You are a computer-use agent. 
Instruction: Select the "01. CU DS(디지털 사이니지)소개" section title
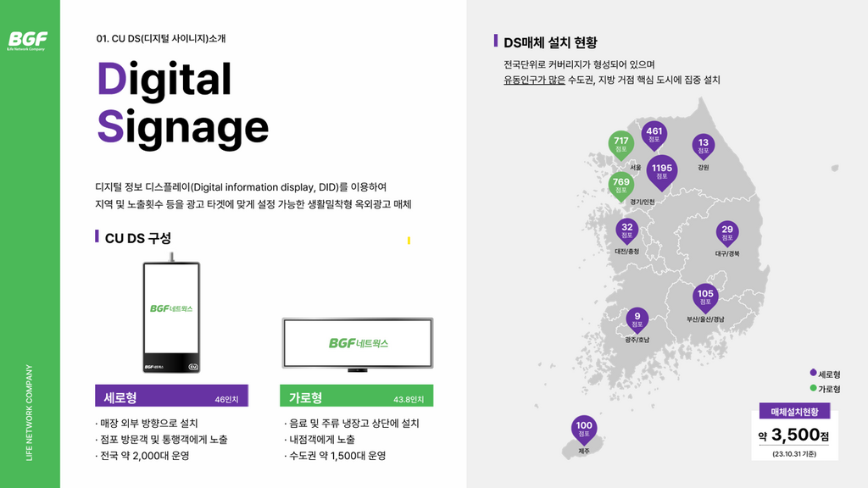161,39
